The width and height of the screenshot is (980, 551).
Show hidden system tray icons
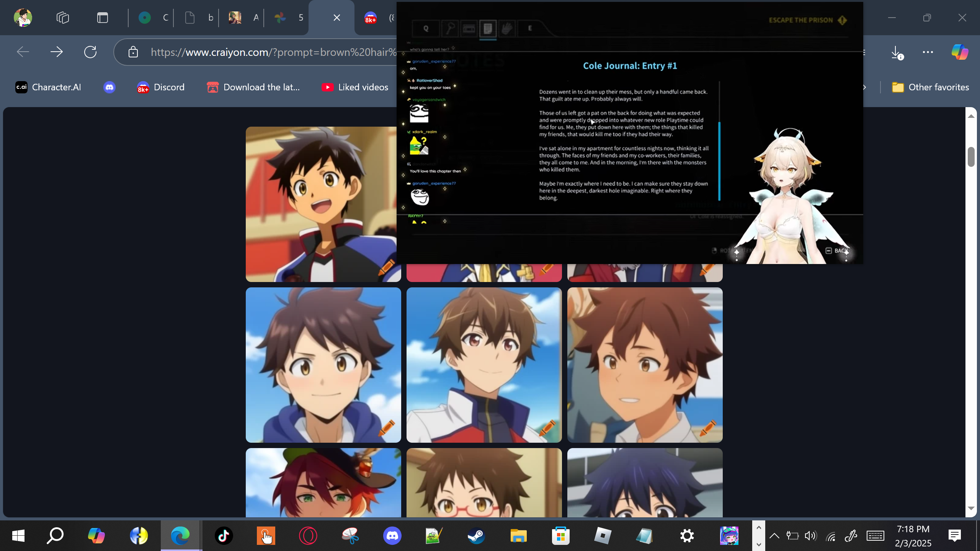[774, 536]
